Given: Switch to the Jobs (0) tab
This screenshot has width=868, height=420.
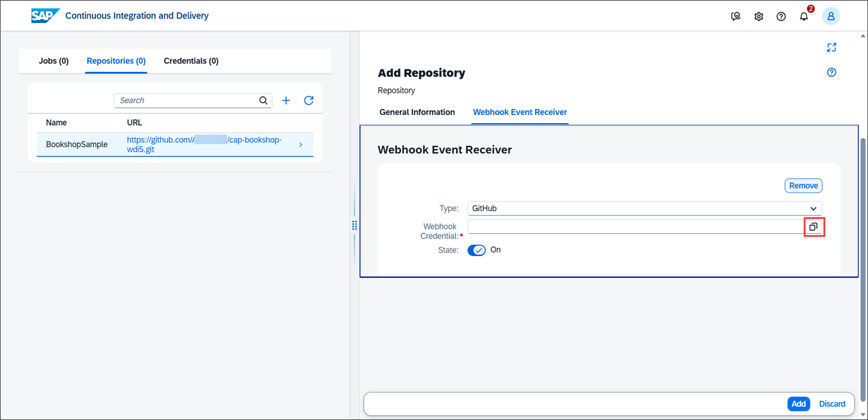Looking at the screenshot, I should point(54,61).
